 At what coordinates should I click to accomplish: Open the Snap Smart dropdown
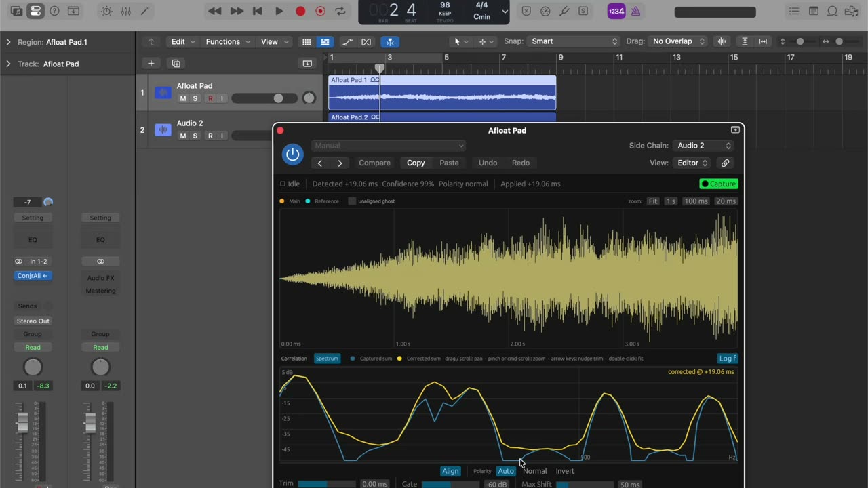tap(574, 41)
